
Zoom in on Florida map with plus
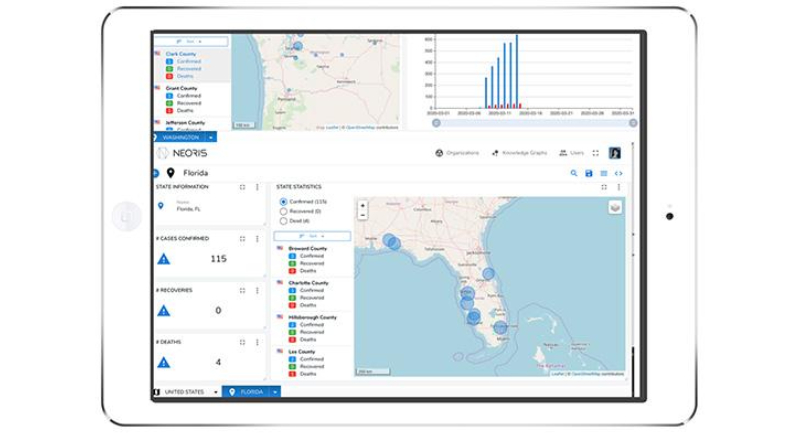click(362, 206)
